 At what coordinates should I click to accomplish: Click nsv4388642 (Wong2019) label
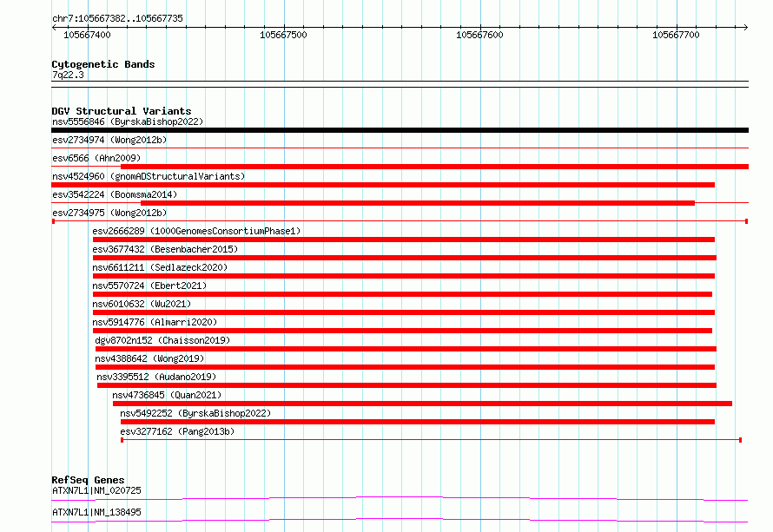pos(149,358)
